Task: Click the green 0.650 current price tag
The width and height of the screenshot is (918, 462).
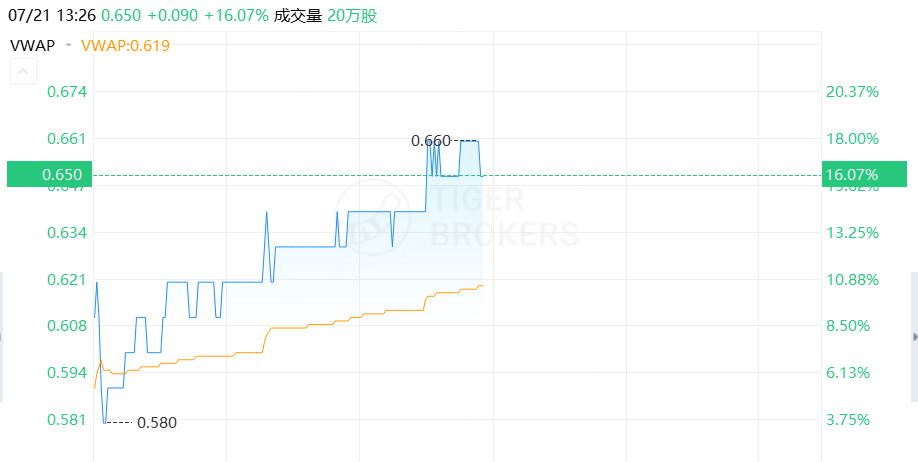Action: tap(50, 174)
